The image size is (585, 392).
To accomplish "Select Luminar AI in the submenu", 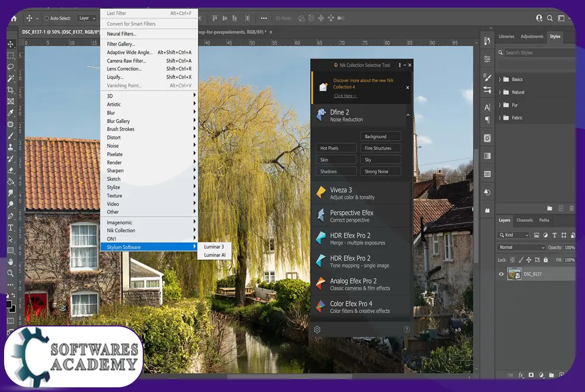I will 215,255.
